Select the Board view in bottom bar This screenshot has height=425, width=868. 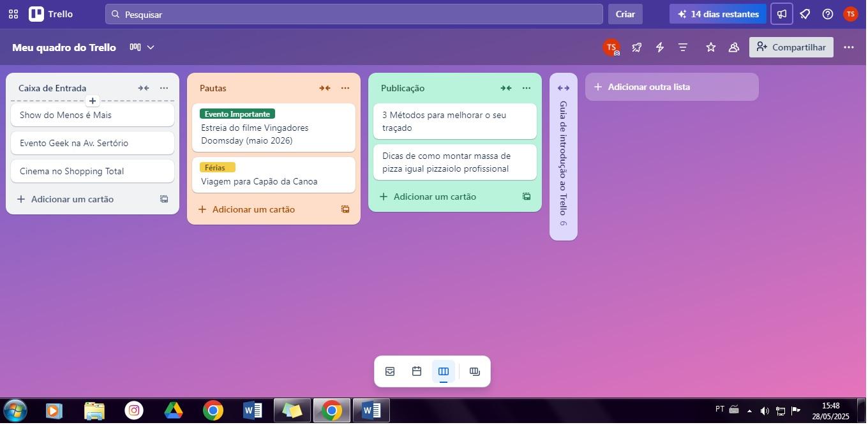click(x=444, y=371)
